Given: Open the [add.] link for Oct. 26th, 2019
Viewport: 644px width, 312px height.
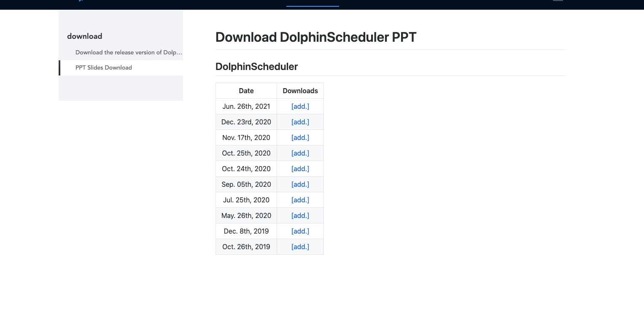Looking at the screenshot, I should coord(300,247).
